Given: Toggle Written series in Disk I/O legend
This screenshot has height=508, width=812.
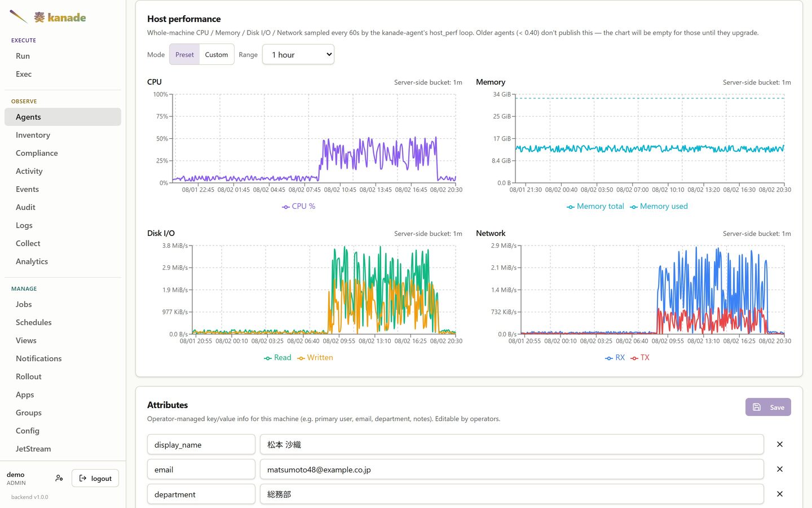Looking at the screenshot, I should [315, 357].
